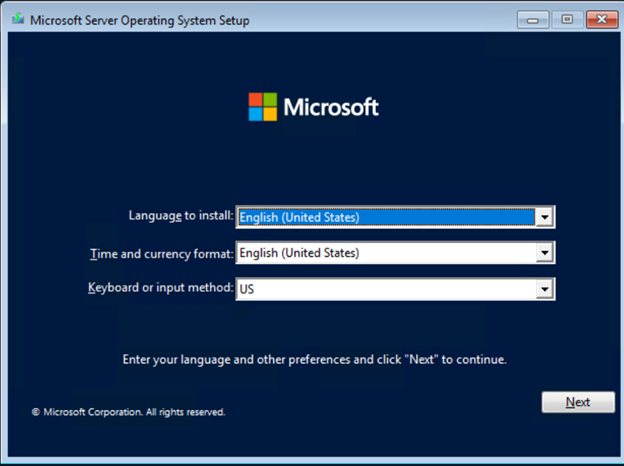Viewport: 624px width, 466px height.
Task: Click the Microsoft Corporation copyright notice
Action: [x=128, y=411]
